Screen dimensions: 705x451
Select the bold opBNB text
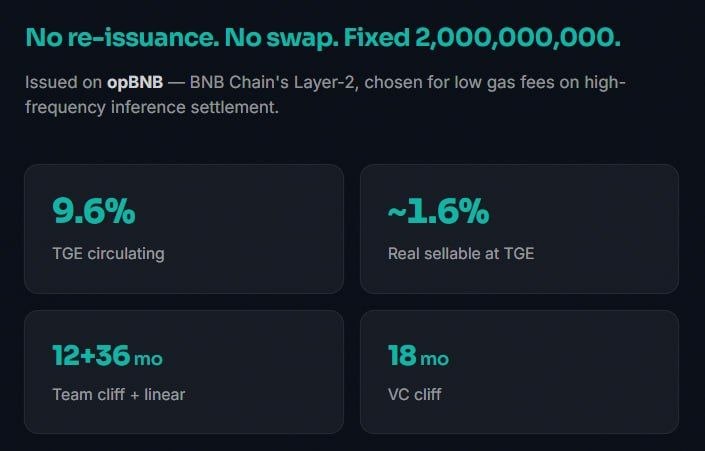coord(135,83)
